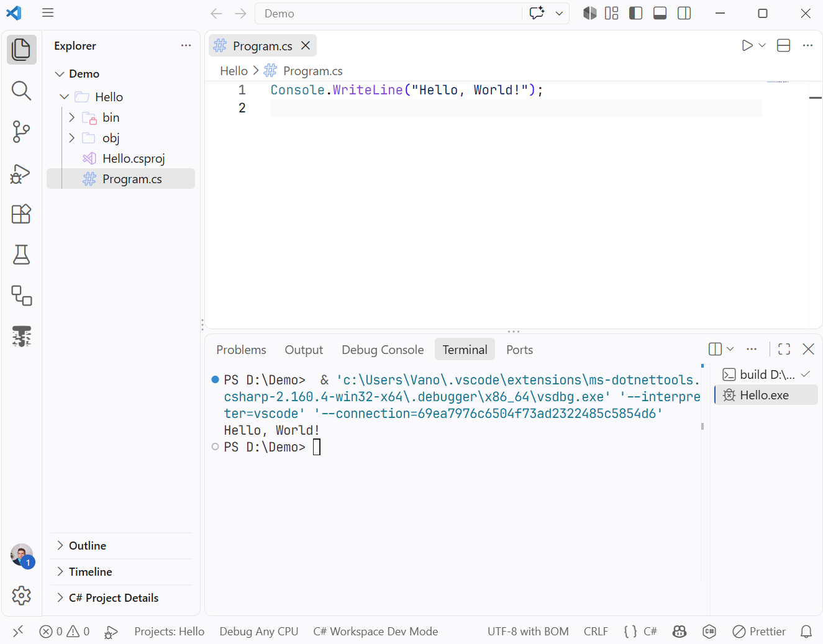Click Hello breadcrumb in editor
This screenshot has height=644, width=823.
pos(234,71)
